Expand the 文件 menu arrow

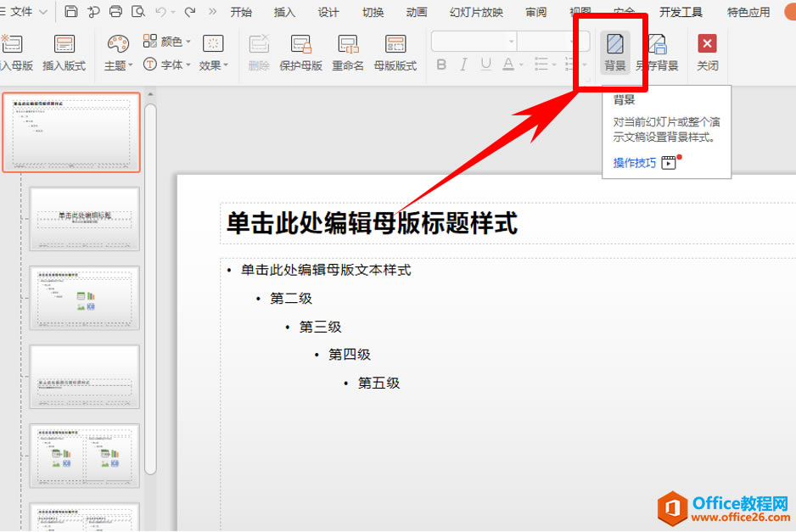[43, 12]
